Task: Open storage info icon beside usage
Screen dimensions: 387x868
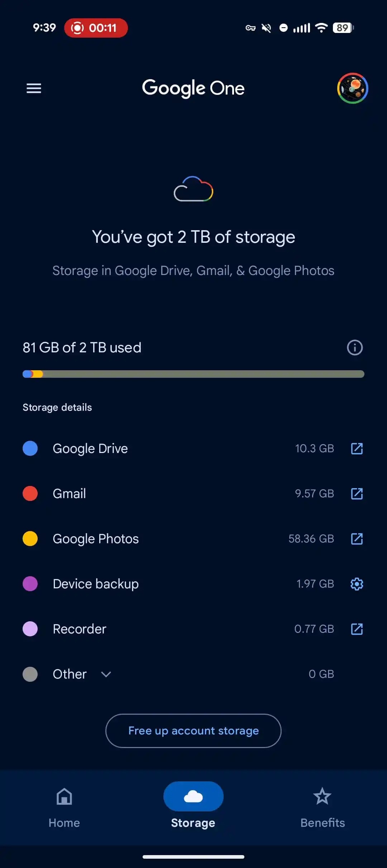Action: [355, 347]
